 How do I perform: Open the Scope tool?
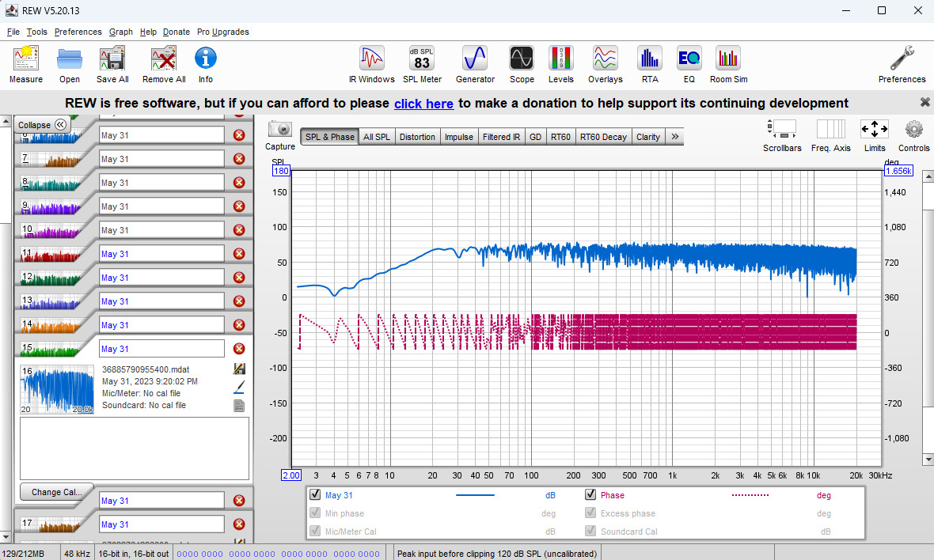tap(521, 59)
